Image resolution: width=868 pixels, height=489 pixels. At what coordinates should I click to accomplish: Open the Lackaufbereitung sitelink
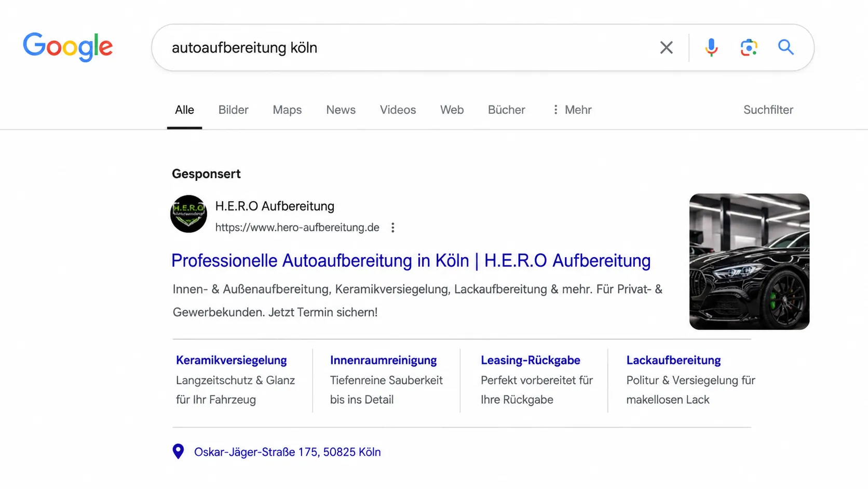(673, 360)
